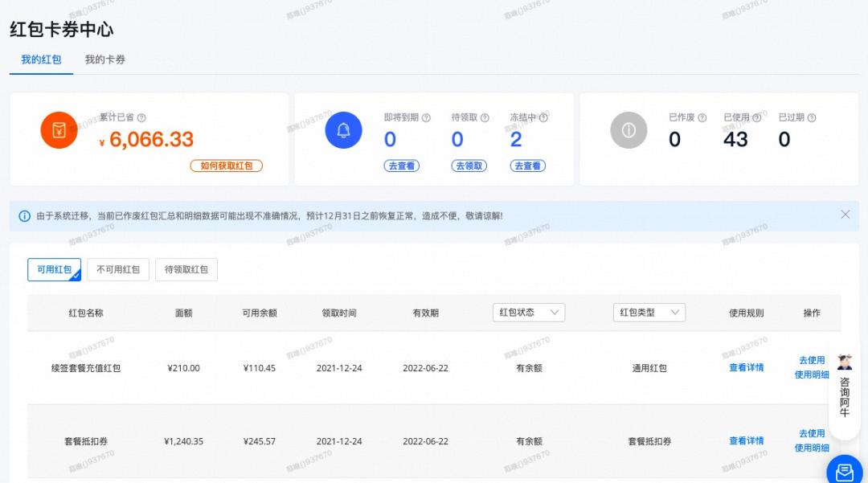
Task: Click the gray info circle in the summary card
Action: (628, 130)
